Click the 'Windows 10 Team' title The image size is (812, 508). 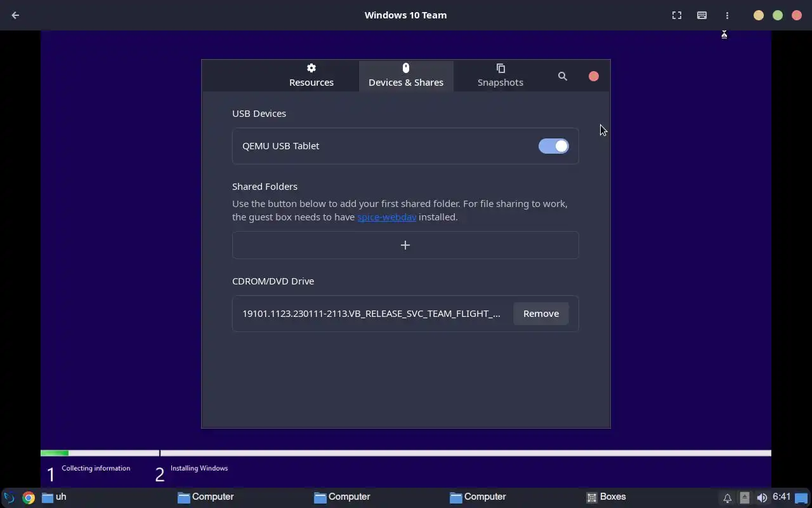coord(405,15)
